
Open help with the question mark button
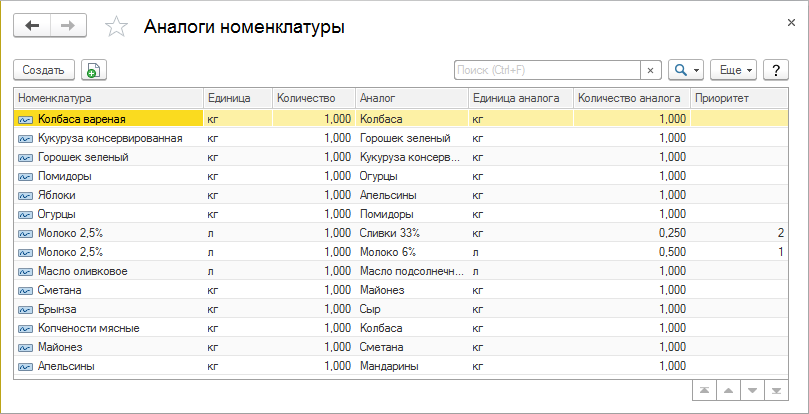pos(775,70)
